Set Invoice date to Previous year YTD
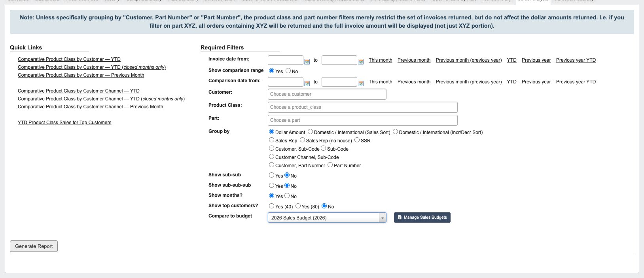 coord(576,60)
